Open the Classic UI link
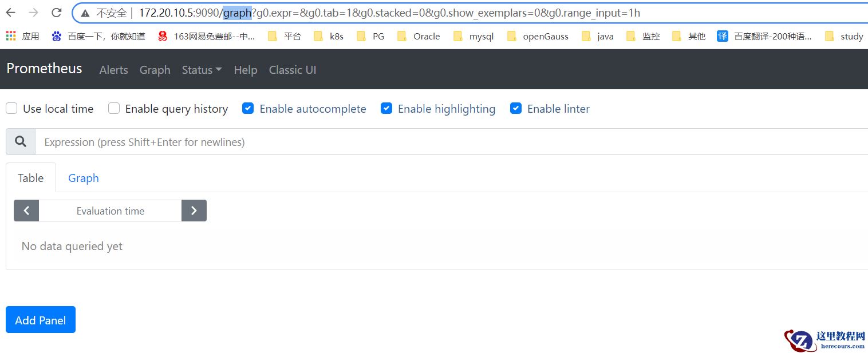Screen dimensions: 868x353 293,70
